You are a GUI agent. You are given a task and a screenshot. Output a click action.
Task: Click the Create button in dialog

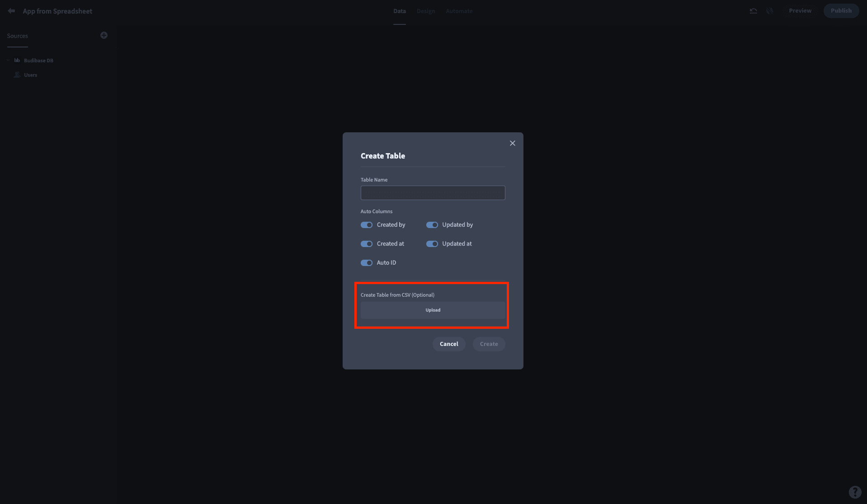pyautogui.click(x=489, y=344)
